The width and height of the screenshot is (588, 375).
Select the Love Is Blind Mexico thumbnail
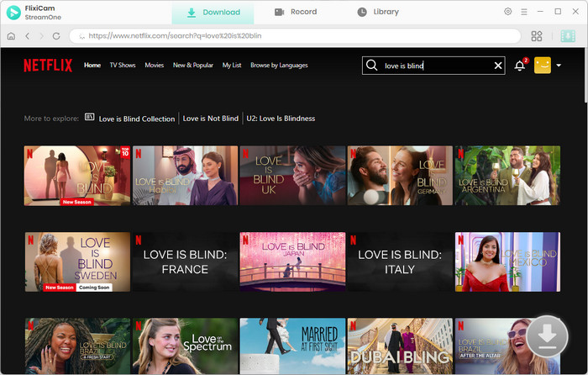coord(507,261)
